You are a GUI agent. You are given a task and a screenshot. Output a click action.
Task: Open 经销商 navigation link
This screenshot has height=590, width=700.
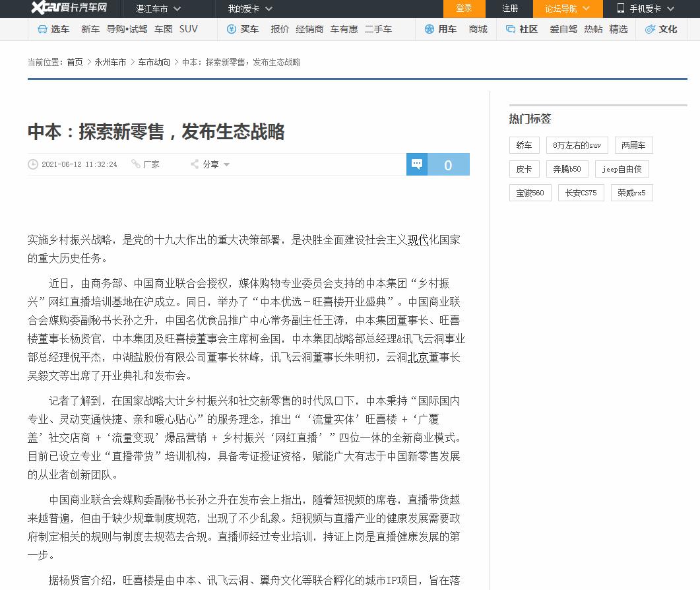[x=309, y=29]
